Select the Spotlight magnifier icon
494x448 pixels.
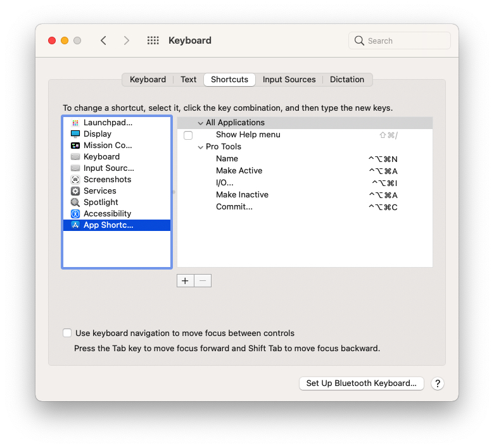pyautogui.click(x=75, y=202)
